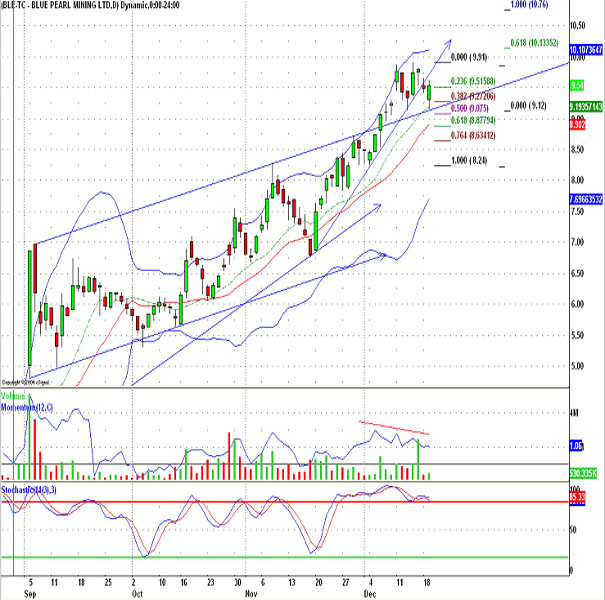Click the 50 stochastic axis label
This screenshot has width=605, height=600.
tap(574, 530)
